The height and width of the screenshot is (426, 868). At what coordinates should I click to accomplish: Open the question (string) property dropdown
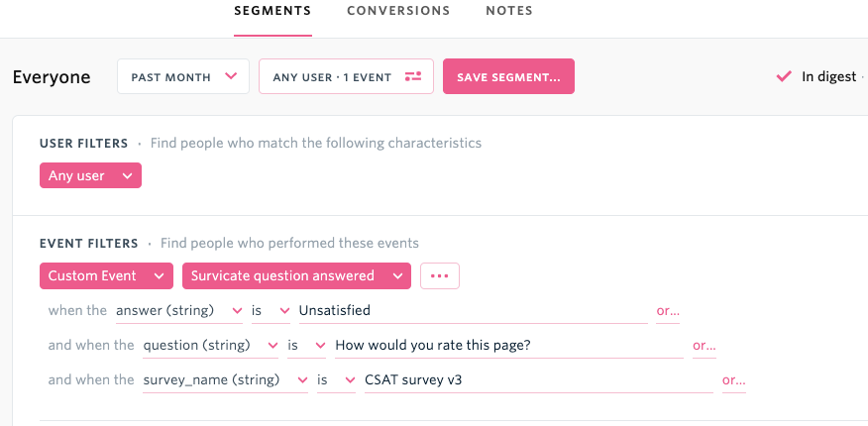point(210,346)
